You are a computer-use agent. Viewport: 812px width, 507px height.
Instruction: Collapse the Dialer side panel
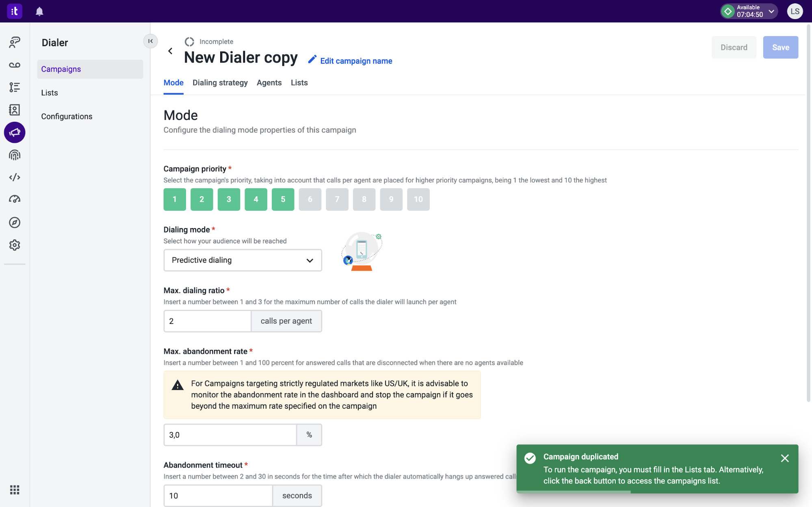click(x=150, y=41)
